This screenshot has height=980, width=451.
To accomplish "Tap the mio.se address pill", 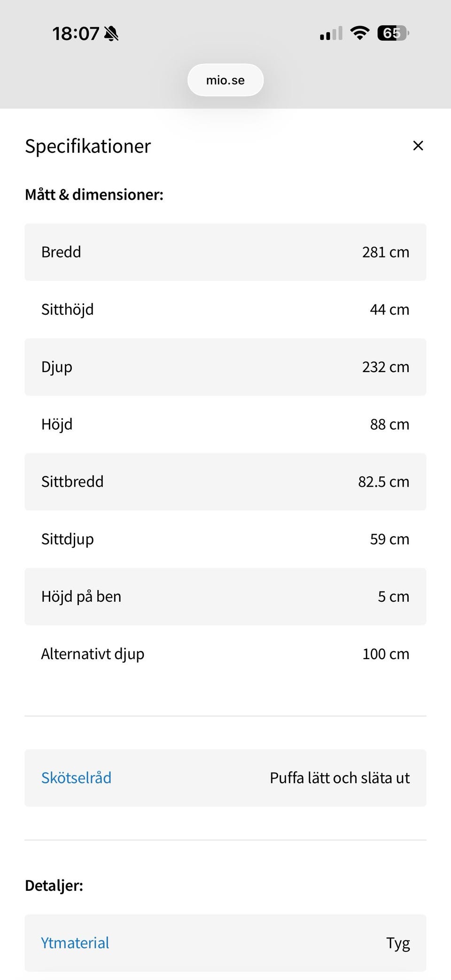I will 225,80.
